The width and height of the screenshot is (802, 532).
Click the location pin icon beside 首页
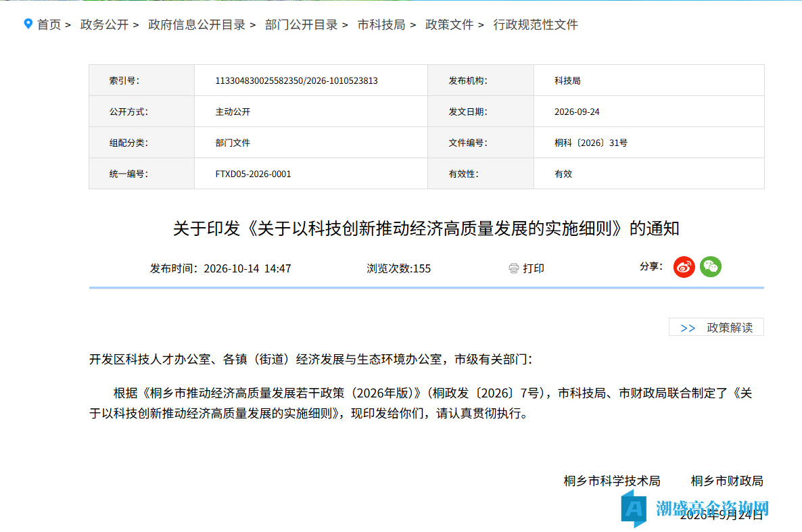tap(28, 24)
